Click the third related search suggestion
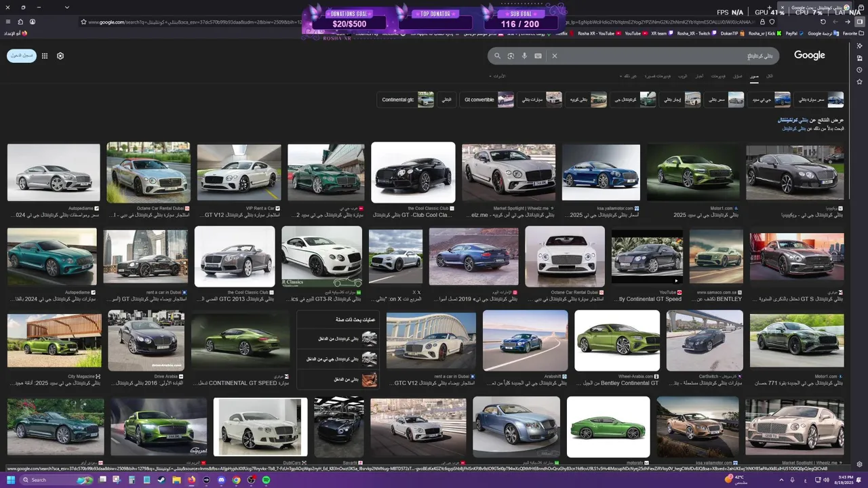The height and width of the screenshot is (488, 868). pyautogui.click(x=338, y=380)
